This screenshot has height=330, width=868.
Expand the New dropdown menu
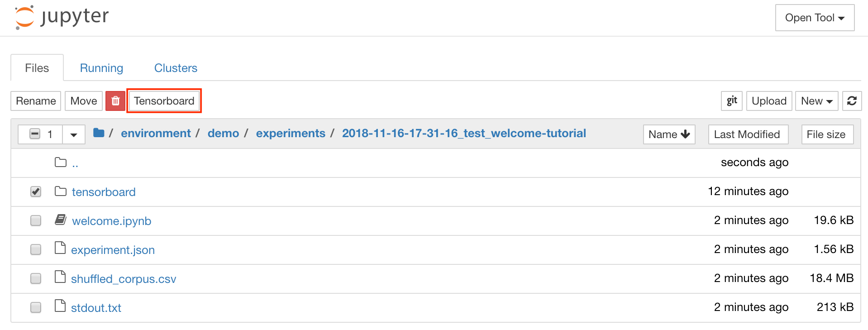click(x=816, y=101)
